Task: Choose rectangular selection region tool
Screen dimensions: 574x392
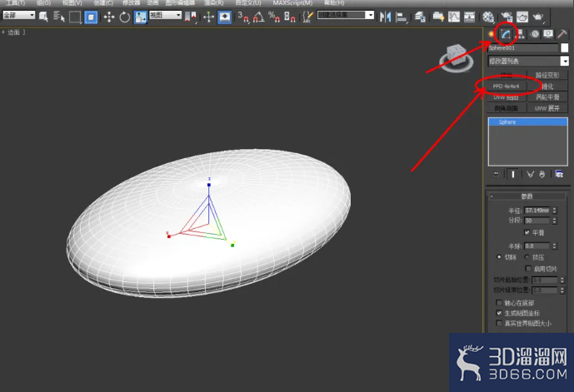Action: (75, 17)
